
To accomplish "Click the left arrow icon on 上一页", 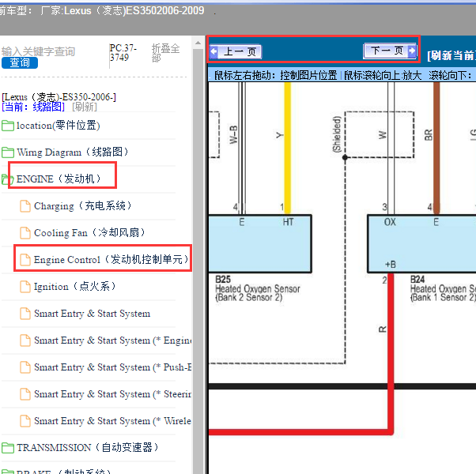I will click(x=213, y=51).
